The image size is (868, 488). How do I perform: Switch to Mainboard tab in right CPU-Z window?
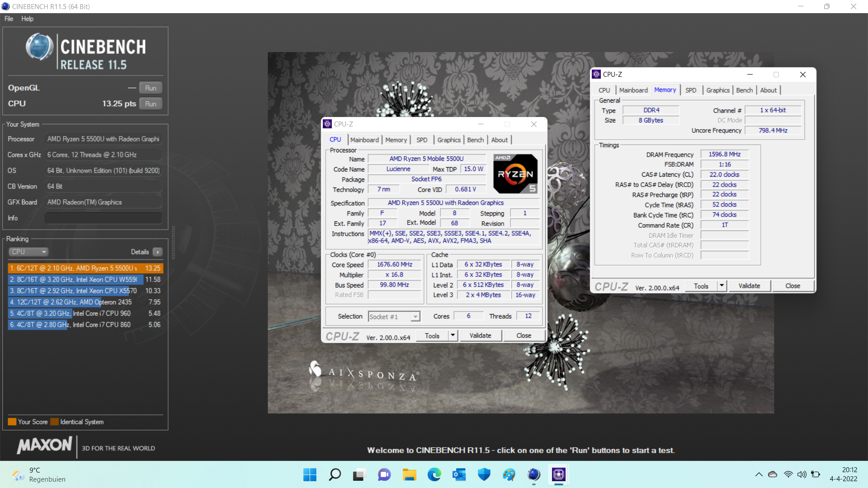coord(633,90)
